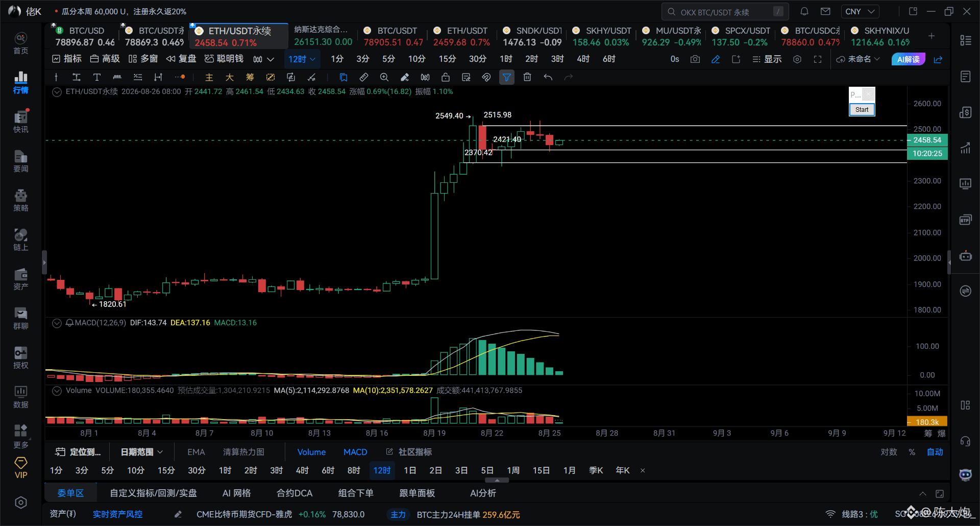980x526 pixels.
Task: Add a new ticker tab with plus
Action: [x=932, y=36]
